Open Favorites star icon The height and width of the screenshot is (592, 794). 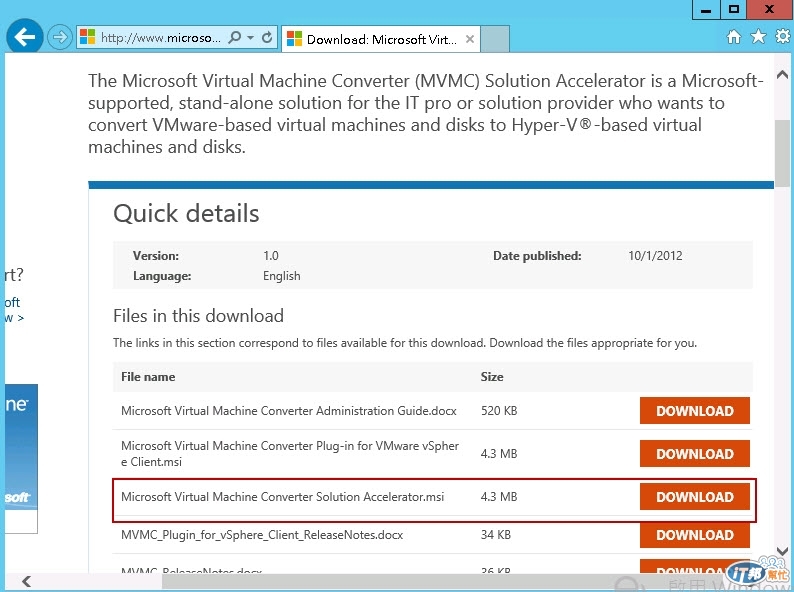pyautogui.click(x=758, y=36)
